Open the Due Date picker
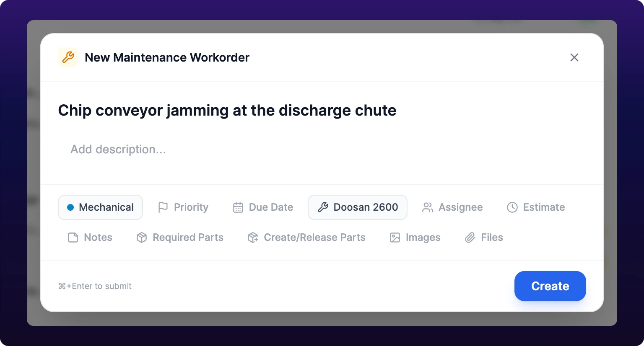This screenshot has height=346, width=644. click(263, 207)
